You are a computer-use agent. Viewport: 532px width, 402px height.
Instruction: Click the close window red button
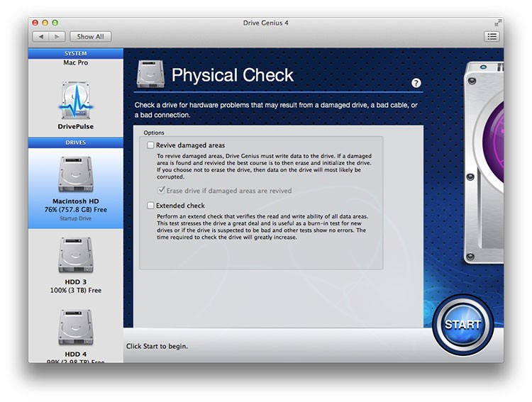pyautogui.click(x=35, y=23)
